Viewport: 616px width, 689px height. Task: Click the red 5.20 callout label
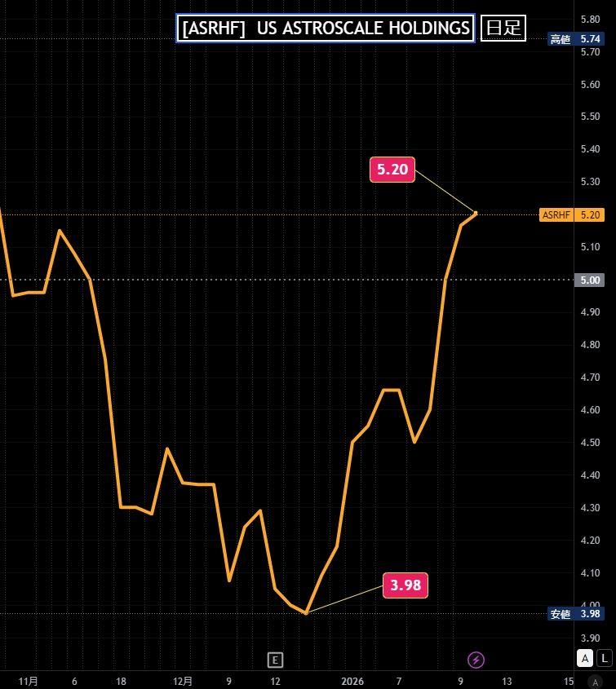pos(392,170)
